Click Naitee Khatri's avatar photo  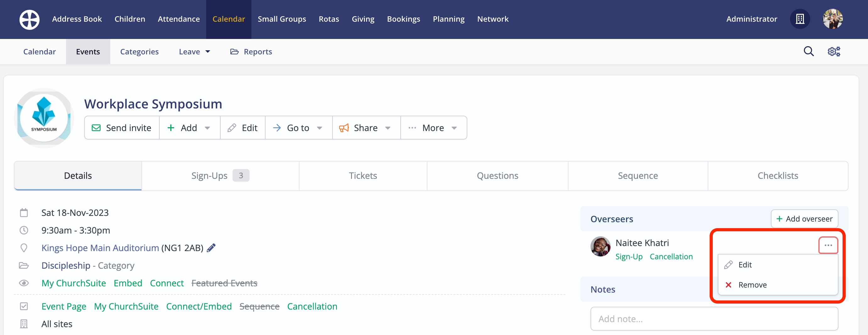click(x=601, y=246)
